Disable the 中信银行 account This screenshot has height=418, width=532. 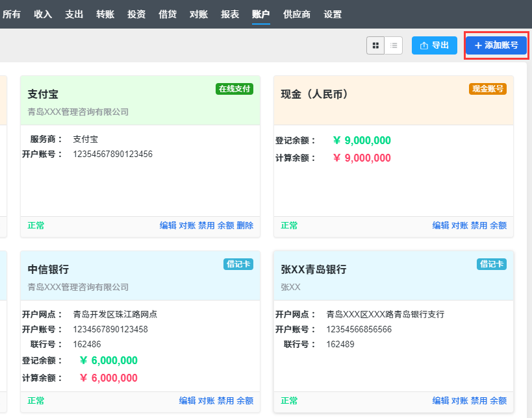225,401
